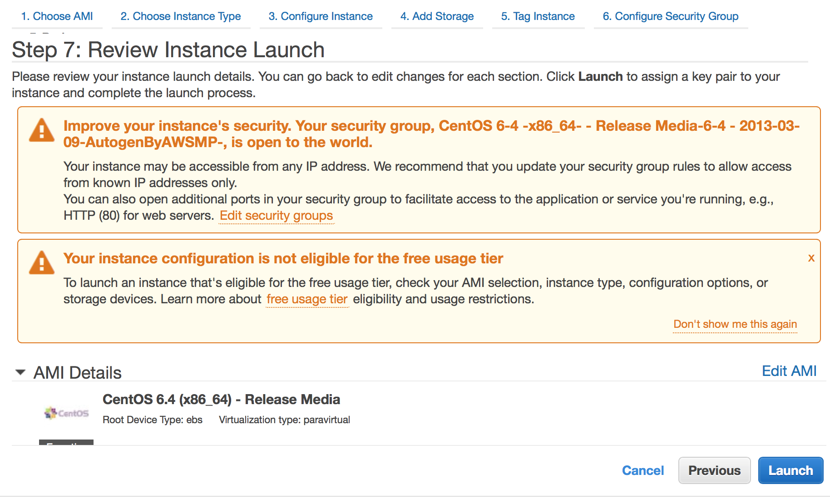Click the CentOS logo thumbnail
Viewport: 830px width, 504px height.
66,413
